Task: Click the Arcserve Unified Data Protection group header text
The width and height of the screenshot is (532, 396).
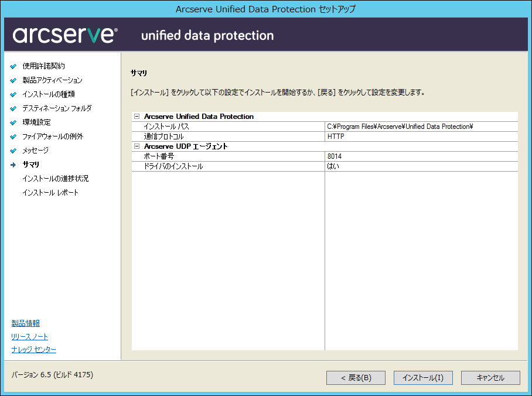Action: coord(199,117)
